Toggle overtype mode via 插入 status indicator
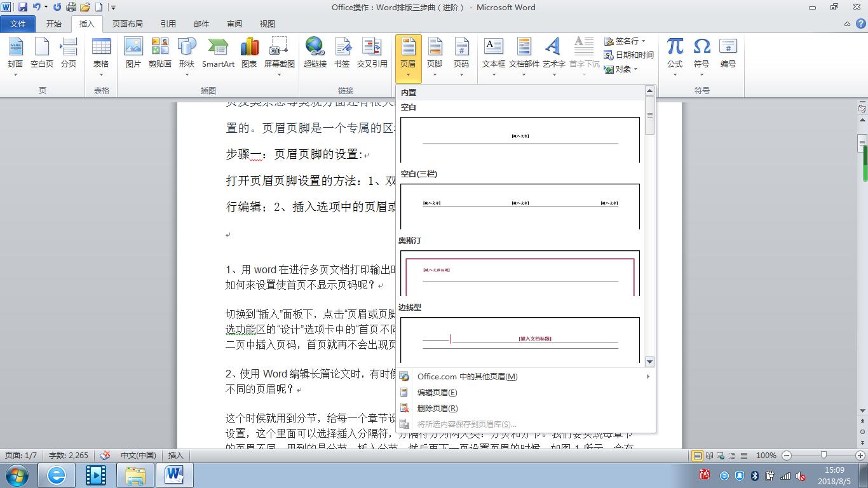Image resolution: width=868 pixels, height=488 pixels. click(x=175, y=455)
